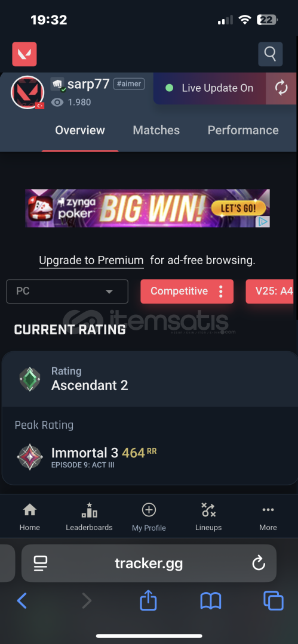Tap the tracker.gg address field
Image resolution: width=298 pixels, height=644 pixels.
tap(149, 563)
